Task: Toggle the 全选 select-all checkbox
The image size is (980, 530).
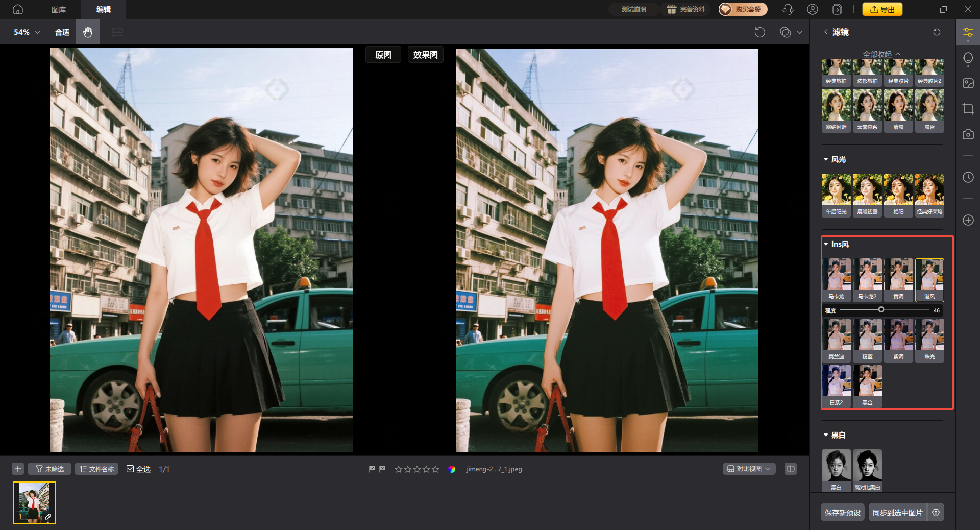Action: [x=130, y=469]
